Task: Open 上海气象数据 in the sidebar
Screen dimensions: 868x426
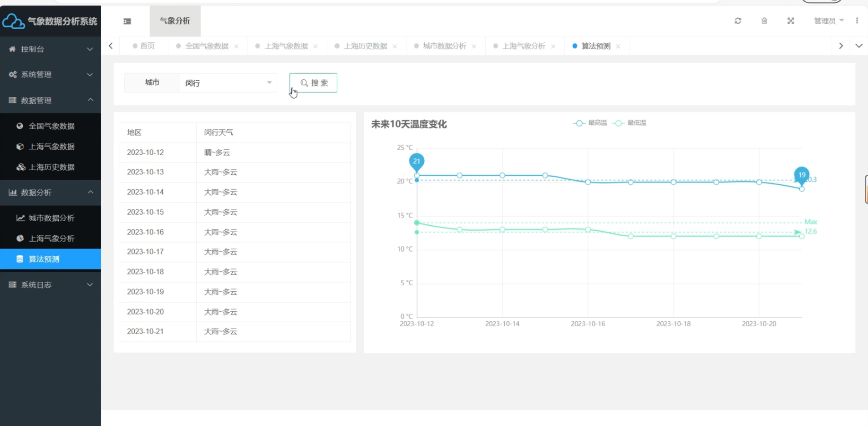Action: click(51, 147)
